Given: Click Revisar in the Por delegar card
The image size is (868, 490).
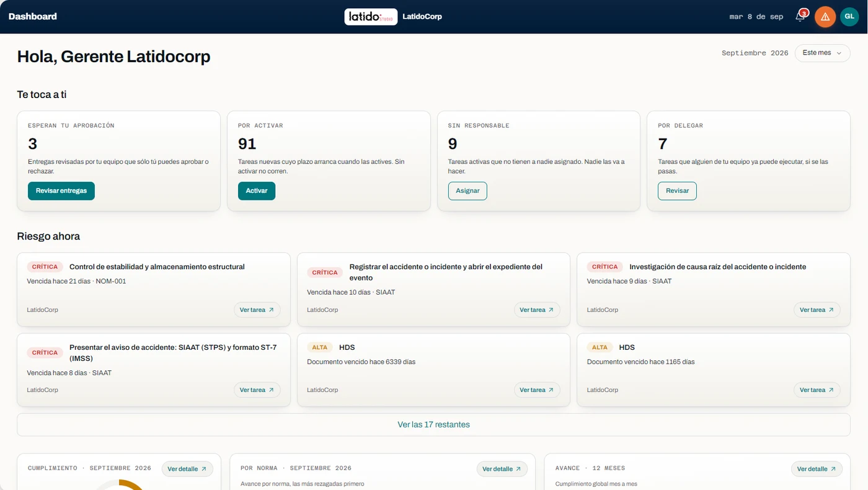Looking at the screenshot, I should pyautogui.click(x=677, y=191).
